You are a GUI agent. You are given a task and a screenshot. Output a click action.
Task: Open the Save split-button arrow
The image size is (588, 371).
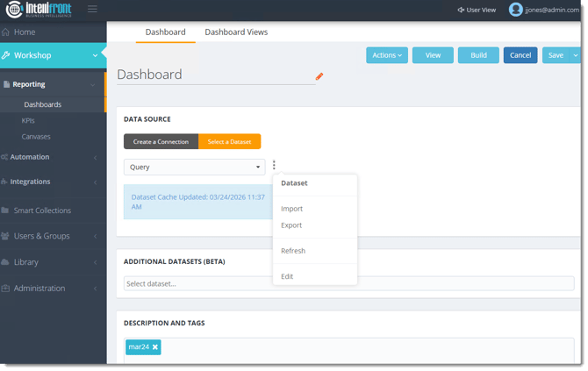[x=576, y=55]
